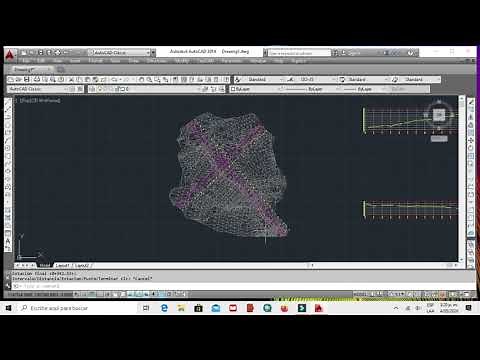
Task: Open the annotation scale dropdown in status bar
Action: pyautogui.click(x=397, y=294)
